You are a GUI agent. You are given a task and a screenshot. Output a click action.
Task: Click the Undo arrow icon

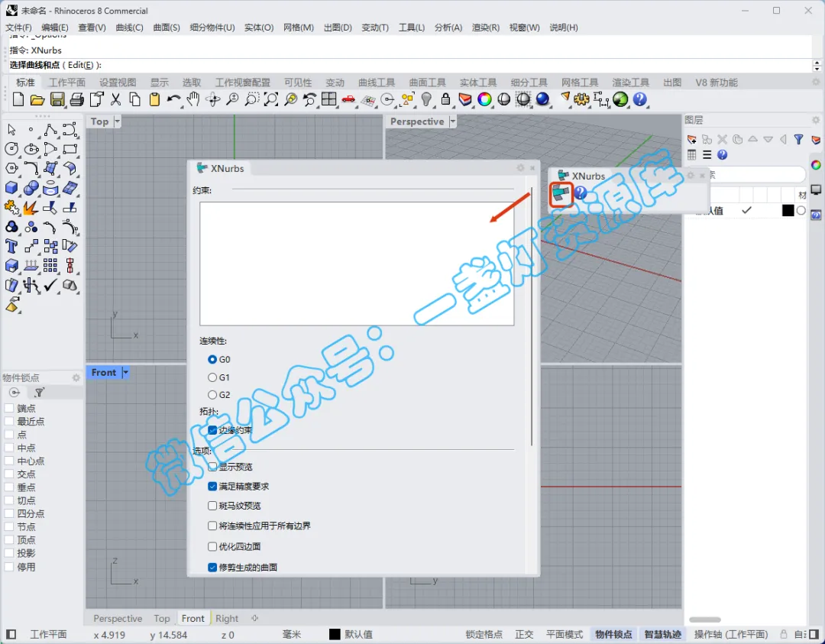(x=173, y=99)
